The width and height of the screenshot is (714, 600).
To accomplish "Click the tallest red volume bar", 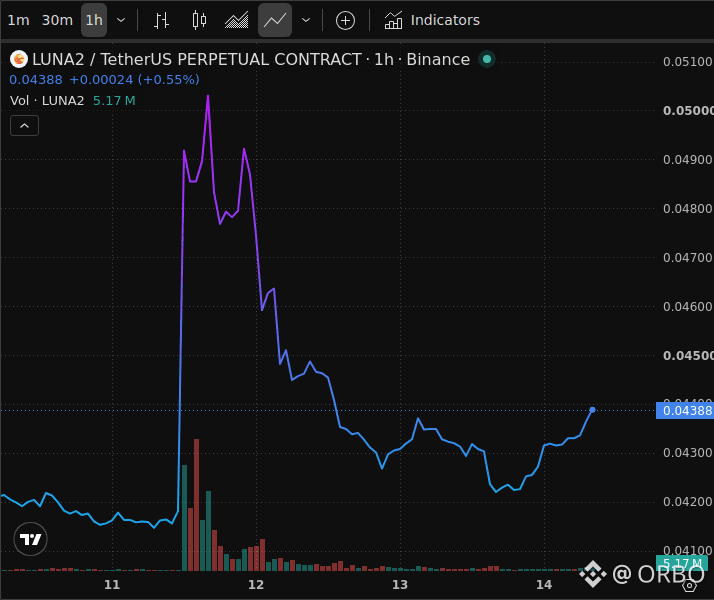I will [197, 505].
